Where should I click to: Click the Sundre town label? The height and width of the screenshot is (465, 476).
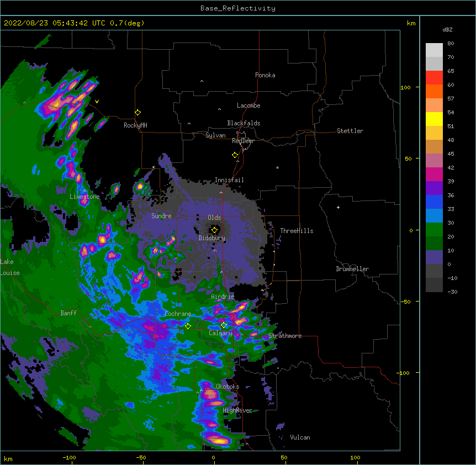pos(161,216)
